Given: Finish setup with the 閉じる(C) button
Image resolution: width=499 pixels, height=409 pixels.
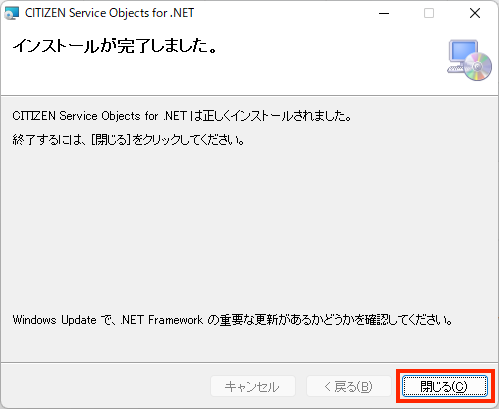Looking at the screenshot, I should click(x=445, y=386).
